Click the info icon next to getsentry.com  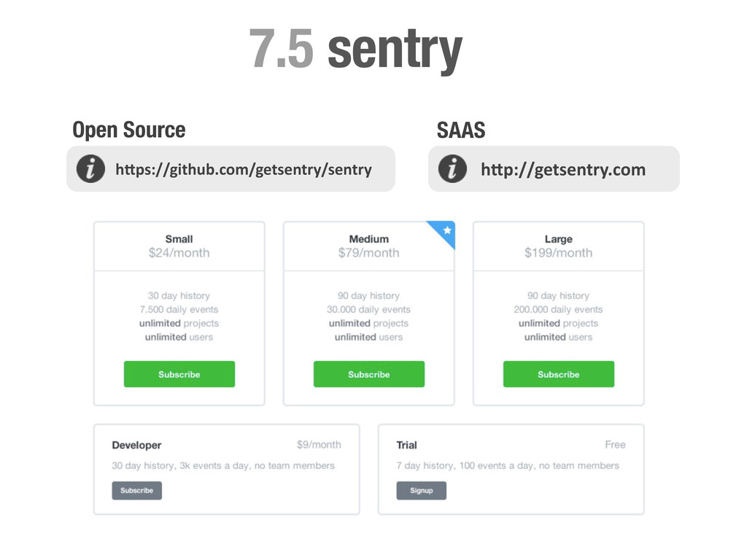coord(452,168)
